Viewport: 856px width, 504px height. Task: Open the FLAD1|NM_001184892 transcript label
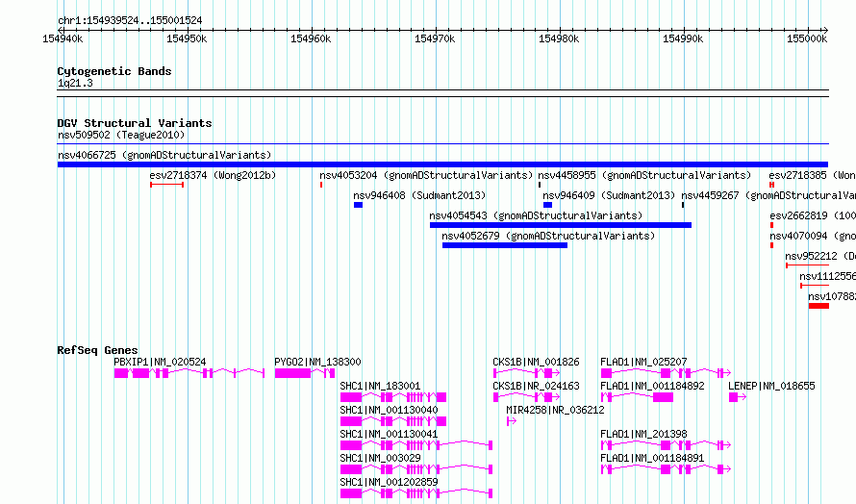(652, 386)
